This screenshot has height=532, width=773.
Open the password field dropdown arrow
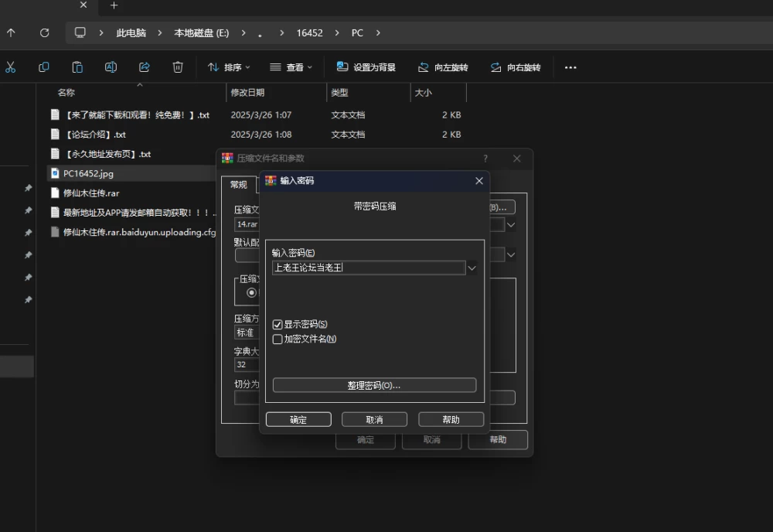472,268
